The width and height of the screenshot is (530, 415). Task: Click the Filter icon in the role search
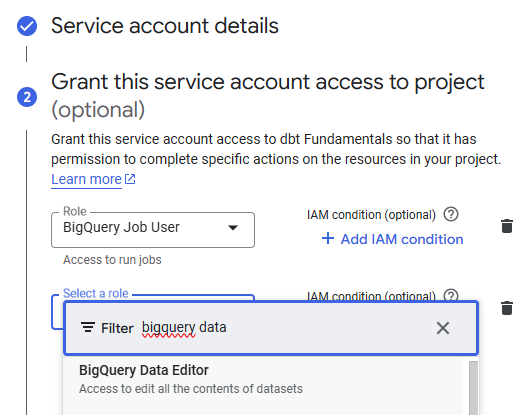(x=88, y=327)
